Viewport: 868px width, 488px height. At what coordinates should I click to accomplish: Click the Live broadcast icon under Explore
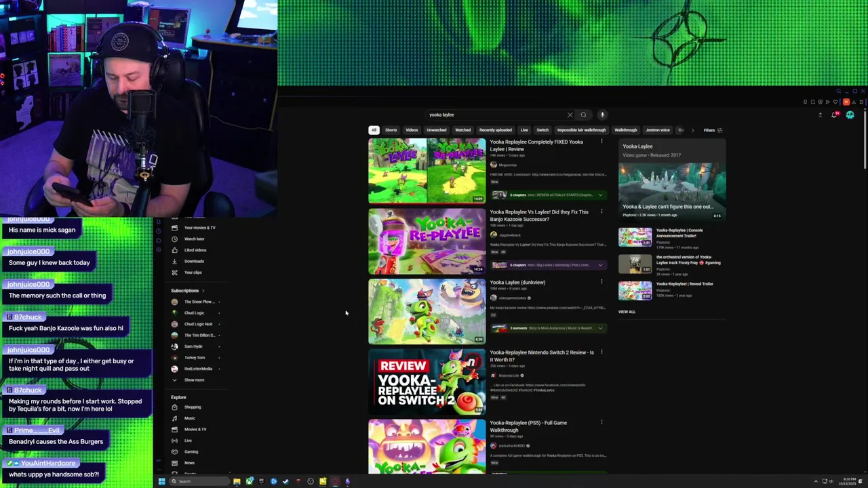point(174,441)
